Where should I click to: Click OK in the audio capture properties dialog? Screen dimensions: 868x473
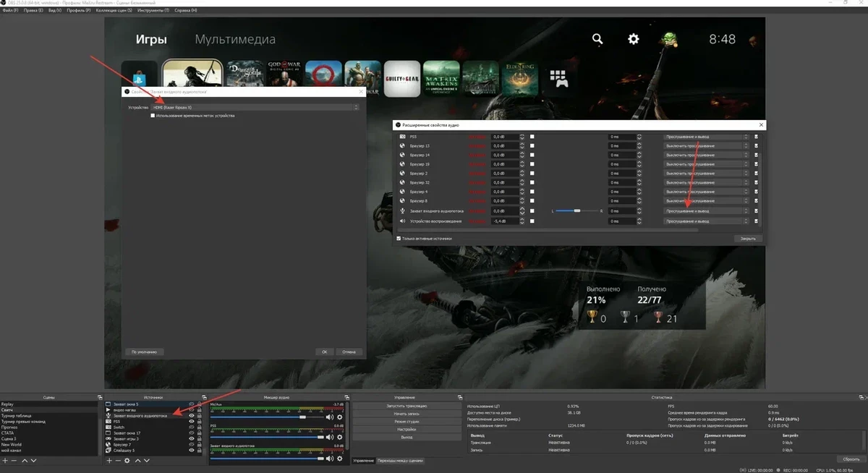324,351
